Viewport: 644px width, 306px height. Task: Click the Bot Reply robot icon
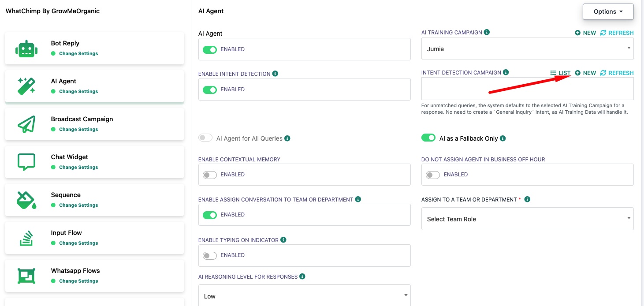pyautogui.click(x=26, y=49)
